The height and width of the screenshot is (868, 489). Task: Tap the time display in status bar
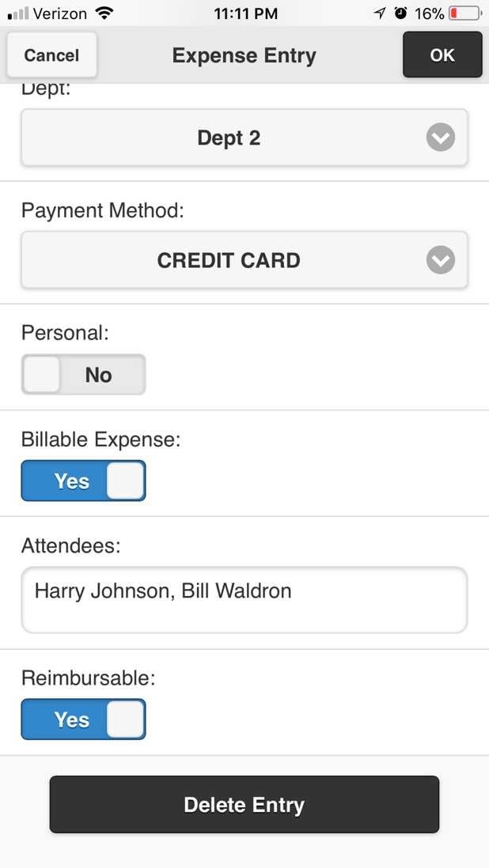point(246,13)
